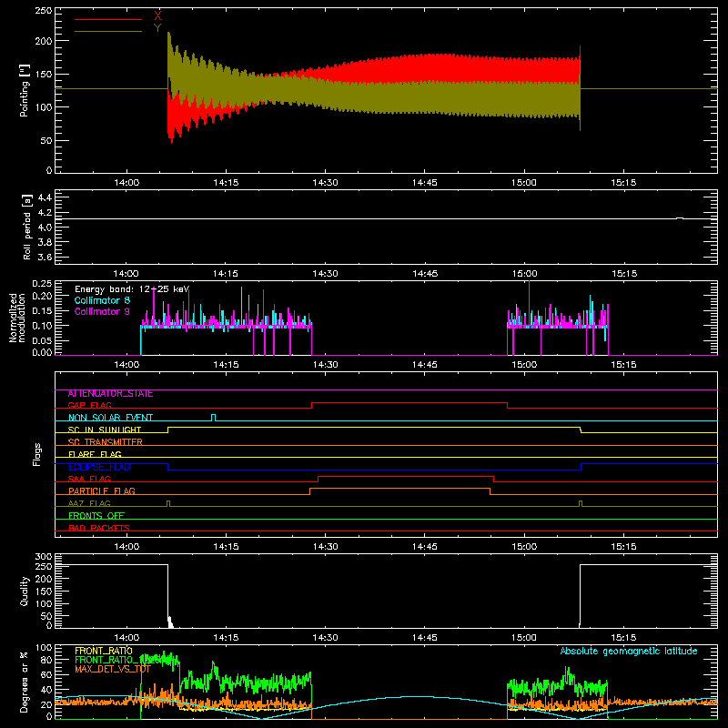
Task: Click the yellow FRONT_RATIO legend entry
Action: tap(104, 652)
